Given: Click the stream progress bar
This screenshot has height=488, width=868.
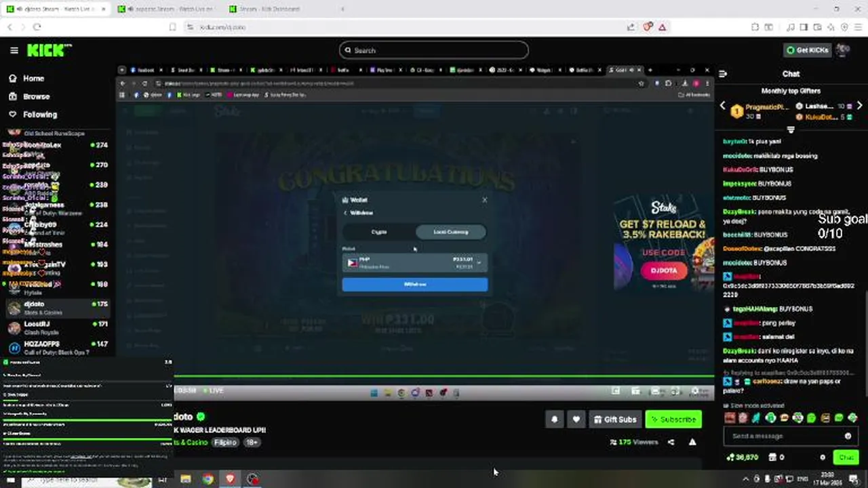Looking at the screenshot, I should [x=444, y=378].
